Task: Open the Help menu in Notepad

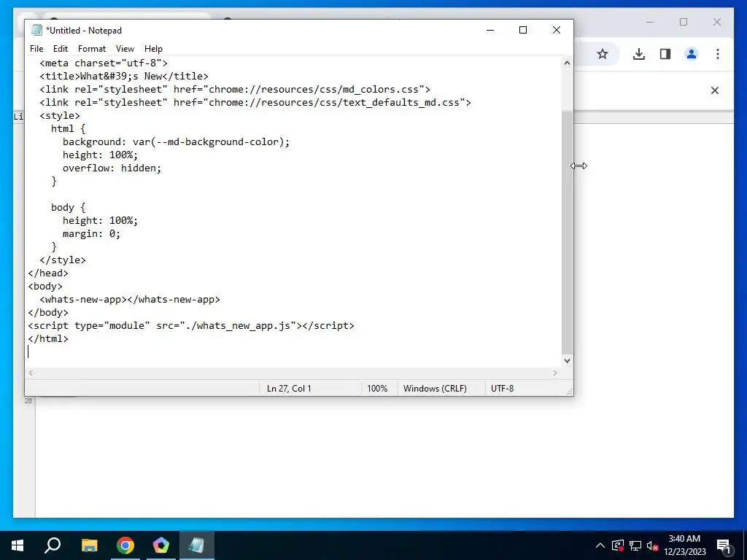Action: [x=153, y=49]
